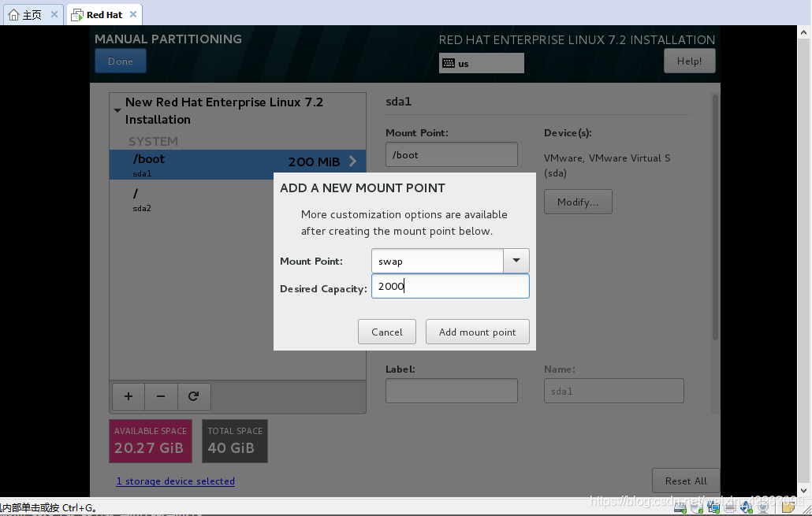
Task: Click the Label input field
Action: tap(452, 391)
